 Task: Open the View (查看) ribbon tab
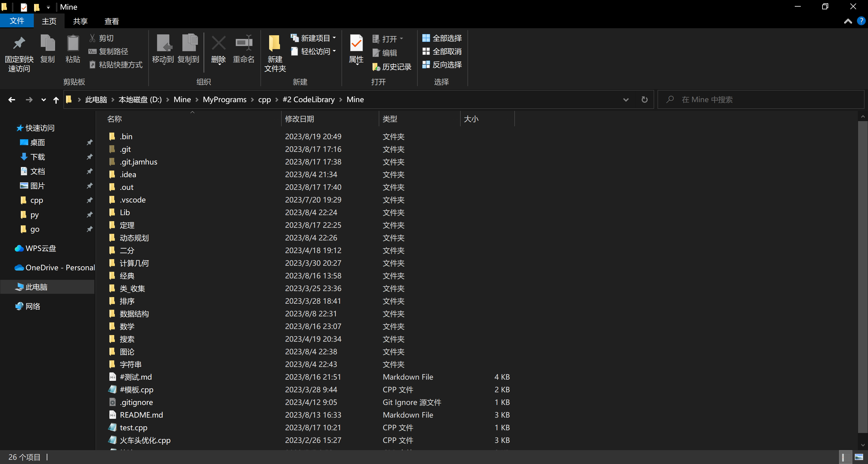(x=112, y=21)
